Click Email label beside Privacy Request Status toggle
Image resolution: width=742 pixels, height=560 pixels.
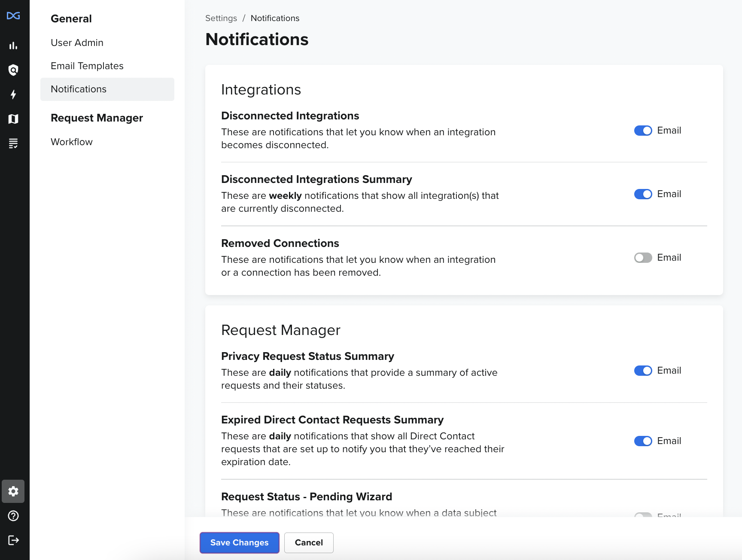669,371
